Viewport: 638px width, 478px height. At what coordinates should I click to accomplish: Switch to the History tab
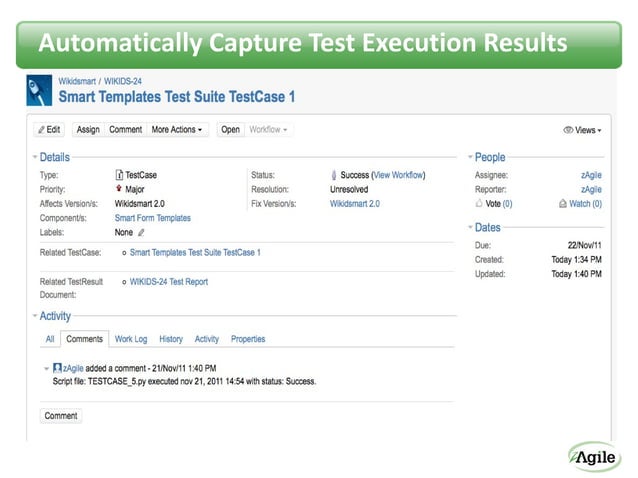click(x=171, y=339)
